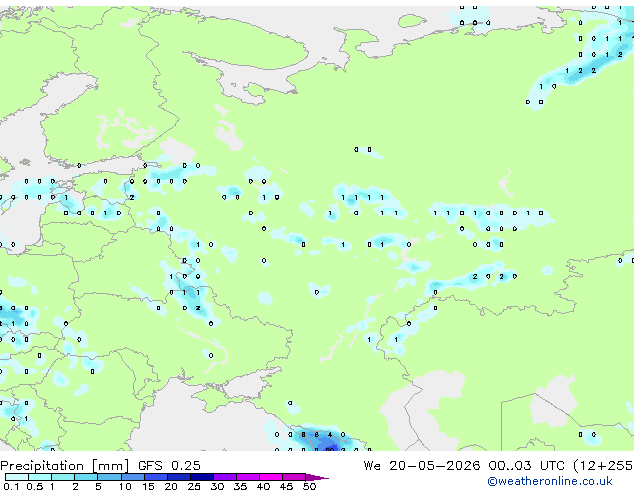Image resolution: width=634 pixels, height=490 pixels.
Task: Click the '15' legend scale label
Action: point(148,486)
